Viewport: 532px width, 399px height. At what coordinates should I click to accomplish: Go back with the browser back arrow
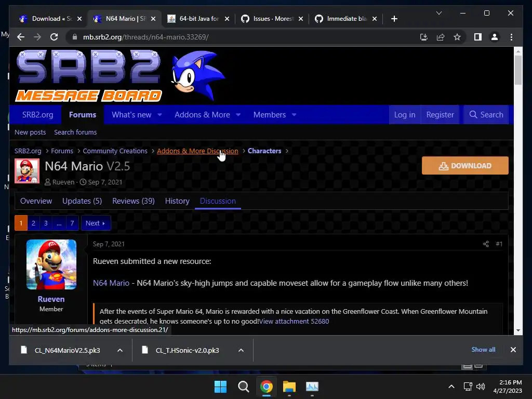[x=21, y=37]
